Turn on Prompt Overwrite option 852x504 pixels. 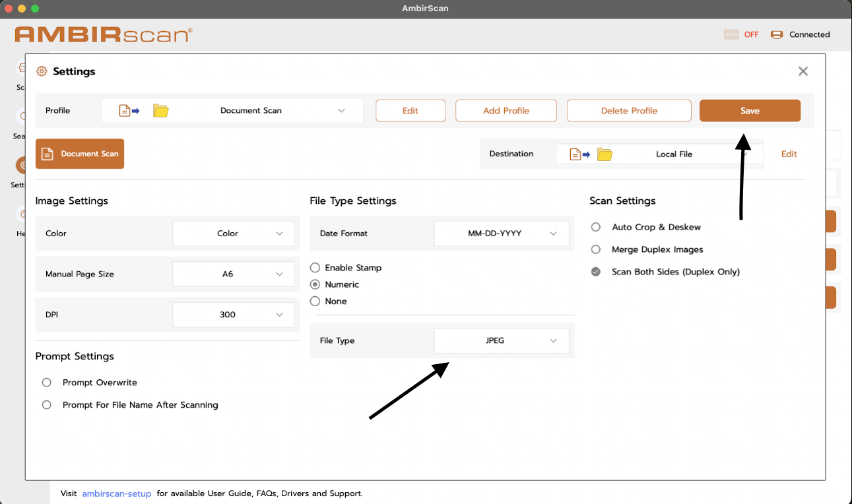click(x=47, y=383)
